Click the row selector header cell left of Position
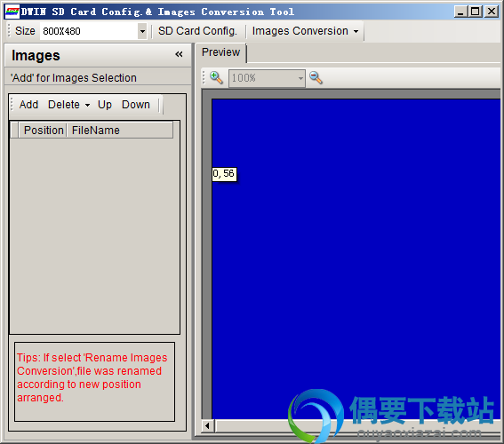 click(14, 131)
